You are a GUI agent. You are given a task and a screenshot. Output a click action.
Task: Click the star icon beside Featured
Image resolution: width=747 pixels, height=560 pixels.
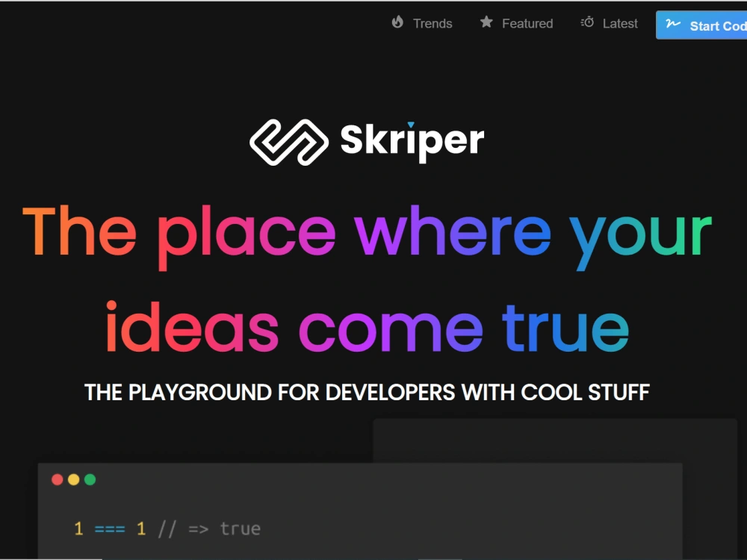tap(486, 22)
